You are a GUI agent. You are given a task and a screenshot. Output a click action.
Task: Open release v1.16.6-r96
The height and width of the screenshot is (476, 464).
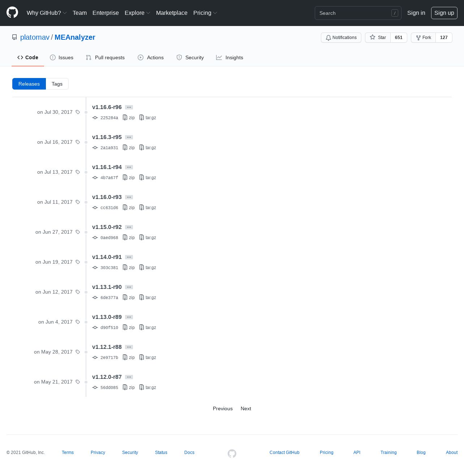tap(107, 107)
